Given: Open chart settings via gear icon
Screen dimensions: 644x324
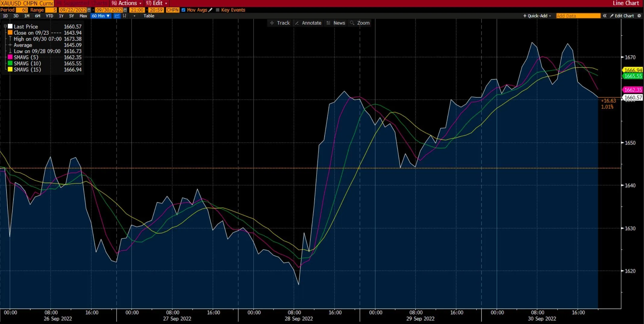Looking at the screenshot, I should tap(639, 16).
